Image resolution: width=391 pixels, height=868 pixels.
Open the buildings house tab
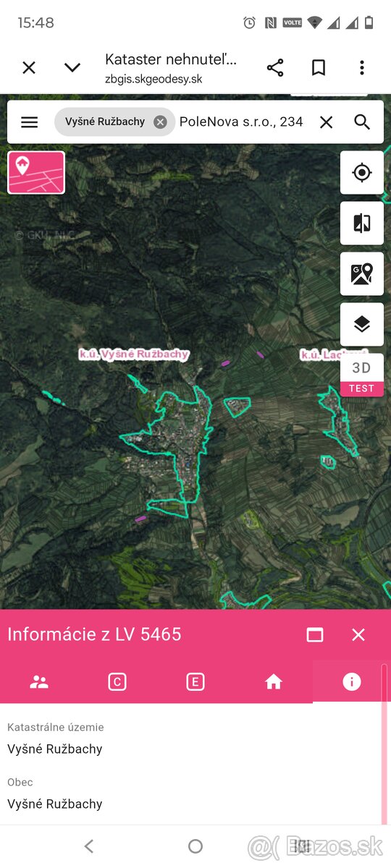point(274,681)
